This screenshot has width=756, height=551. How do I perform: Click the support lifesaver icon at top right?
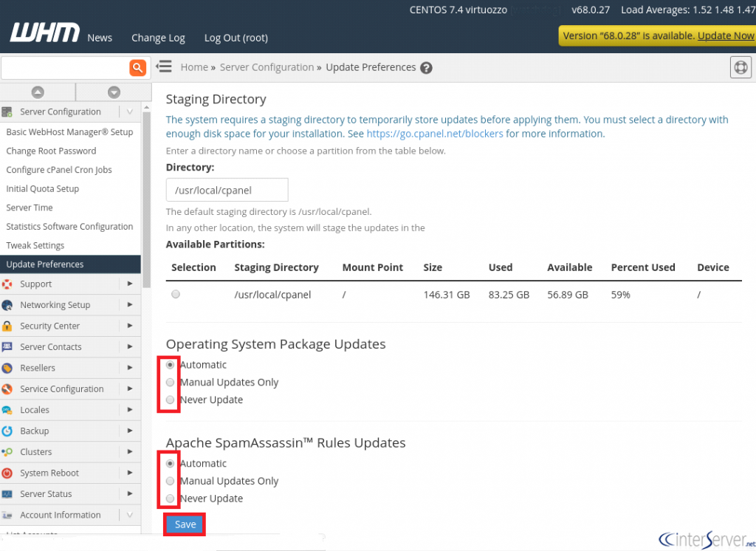[x=740, y=67]
